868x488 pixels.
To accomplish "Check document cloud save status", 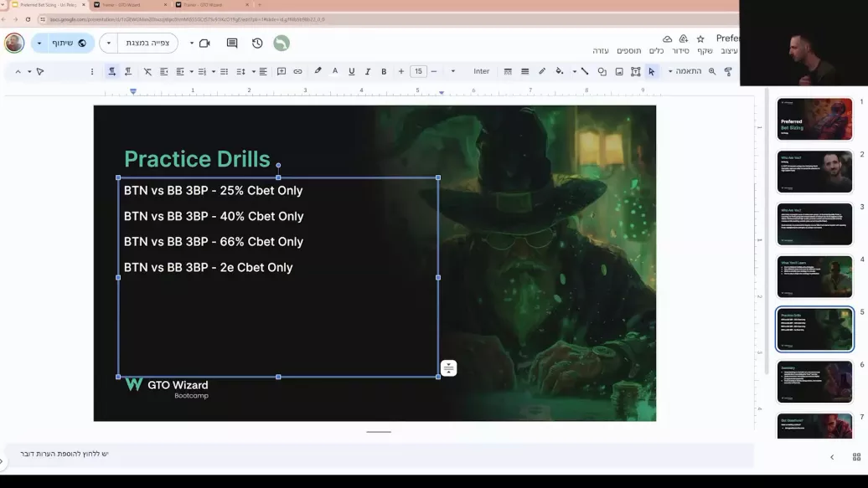I will 667,39.
